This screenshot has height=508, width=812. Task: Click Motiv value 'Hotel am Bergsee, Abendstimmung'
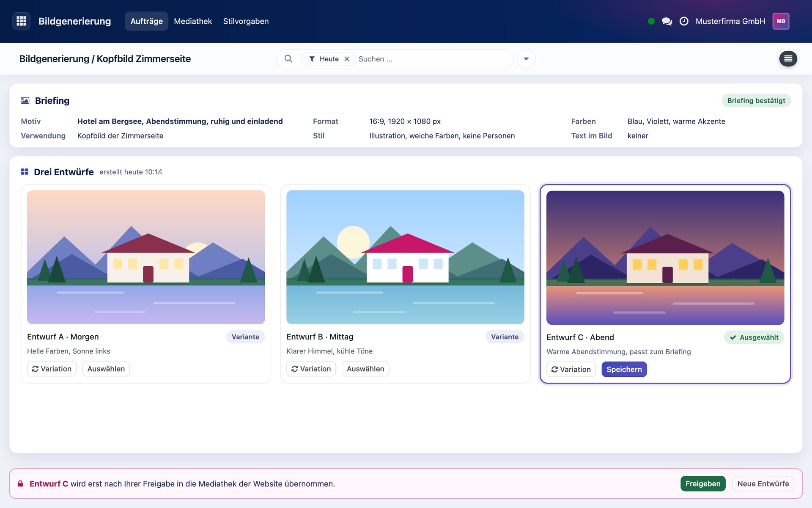click(x=180, y=121)
